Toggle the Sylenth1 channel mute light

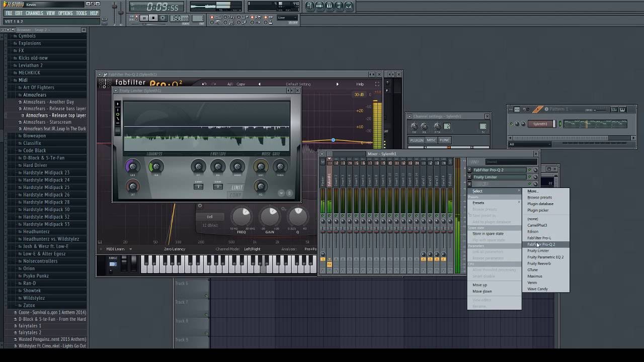tap(511, 124)
